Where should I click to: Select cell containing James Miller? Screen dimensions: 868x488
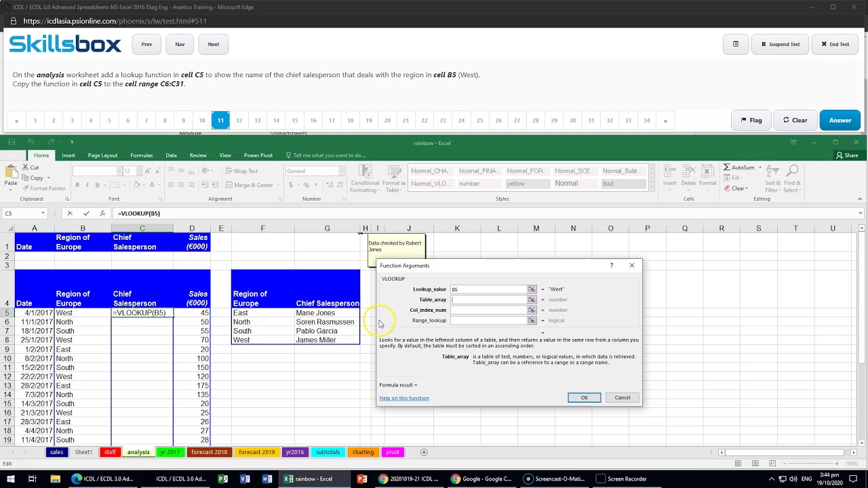click(x=327, y=340)
